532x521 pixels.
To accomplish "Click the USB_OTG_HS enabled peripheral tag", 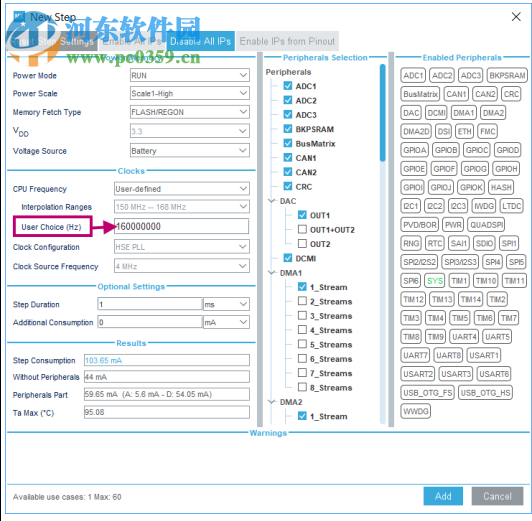I will point(485,393).
